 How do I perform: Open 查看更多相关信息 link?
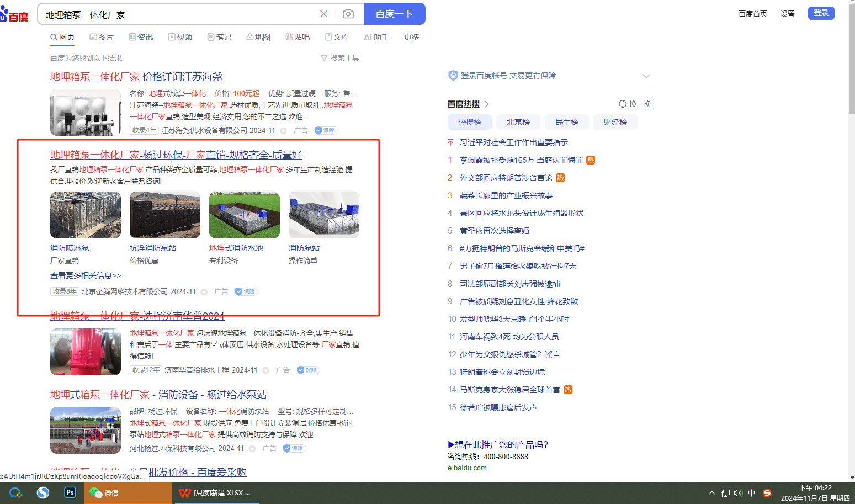86,275
